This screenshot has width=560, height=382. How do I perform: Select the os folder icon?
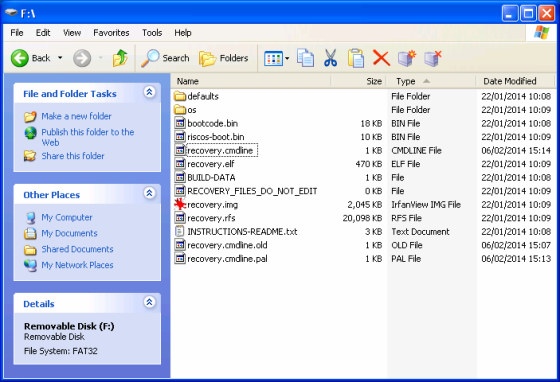tap(180, 110)
